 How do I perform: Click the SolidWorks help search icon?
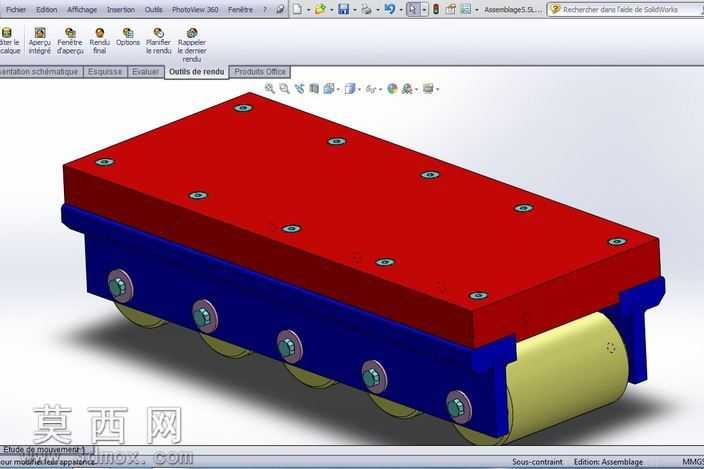coord(555,9)
